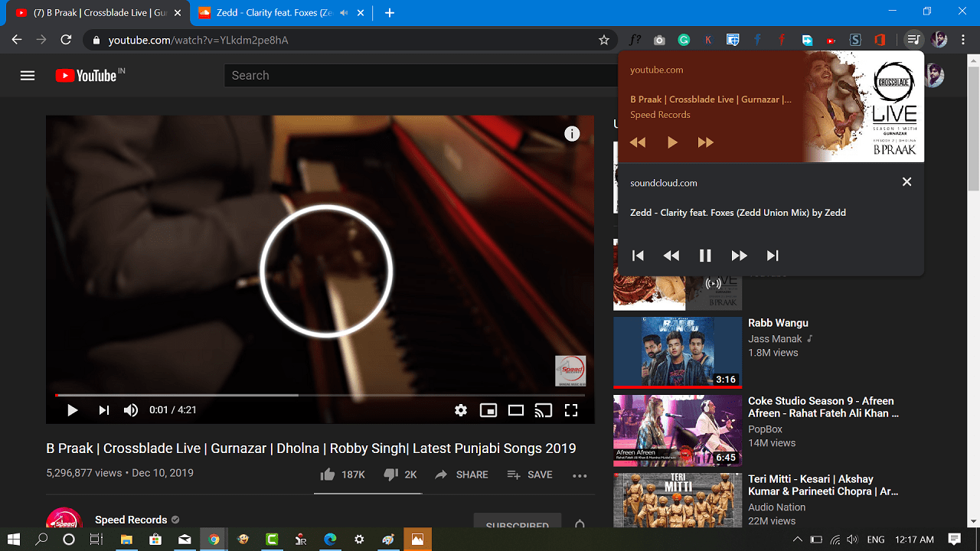Viewport: 980px width, 551px height.
Task: Open the Office extension icon
Action: pos(880,40)
